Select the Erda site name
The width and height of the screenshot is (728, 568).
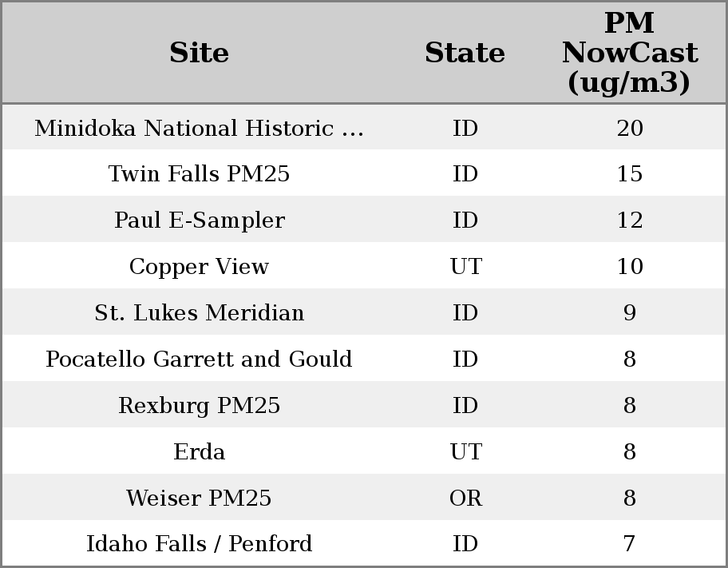tap(199, 452)
